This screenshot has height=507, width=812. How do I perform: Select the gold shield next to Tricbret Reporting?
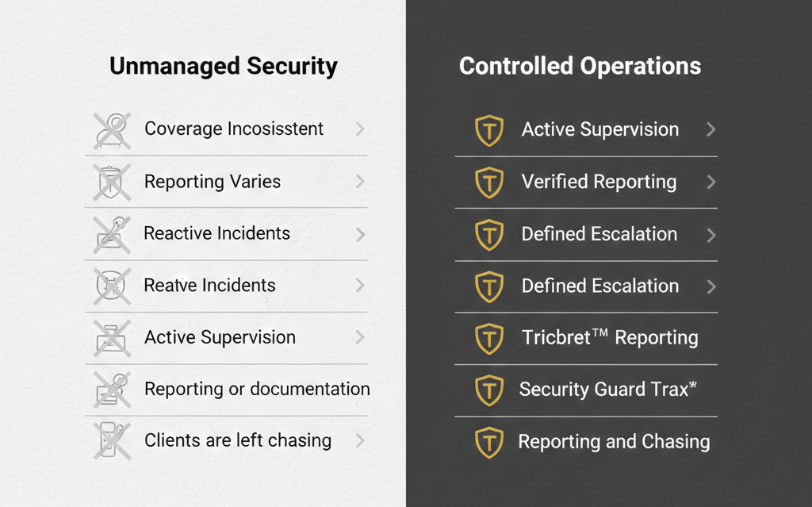[489, 338]
